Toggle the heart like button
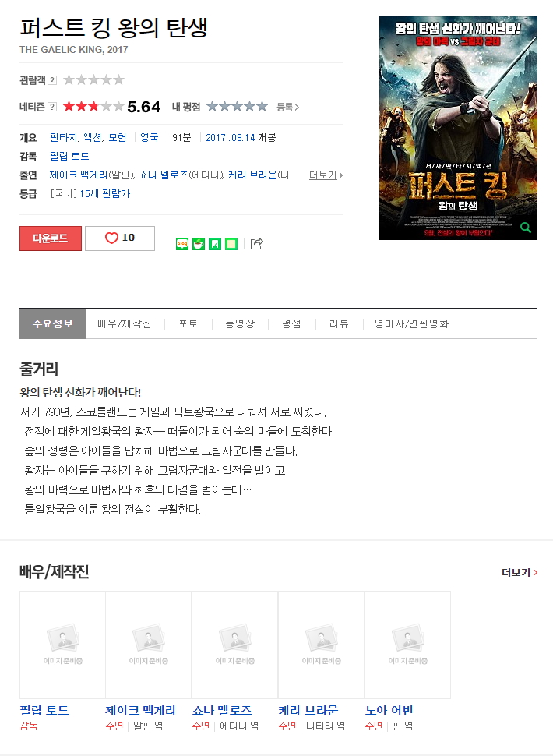 click(120, 238)
